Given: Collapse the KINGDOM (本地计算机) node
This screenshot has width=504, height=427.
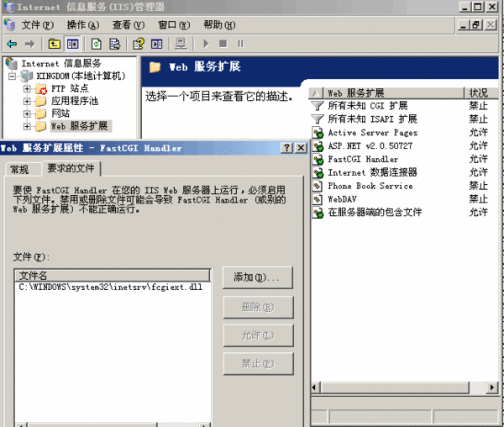Looking at the screenshot, I should pyautogui.click(x=13, y=76).
